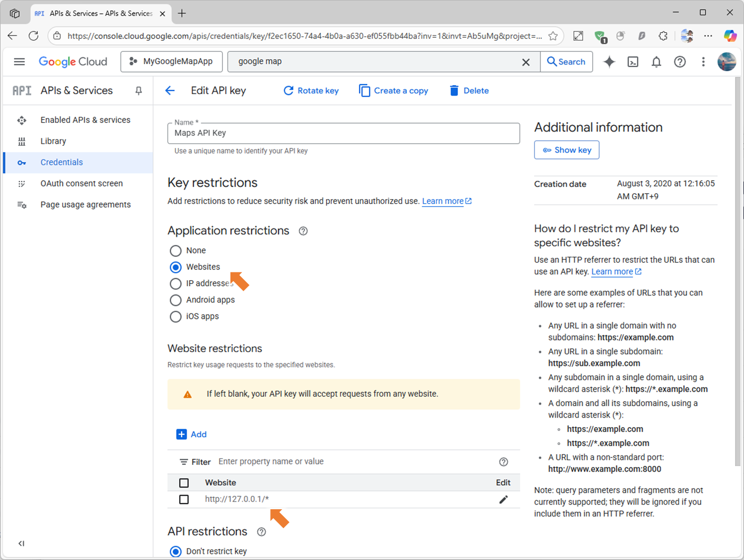The image size is (744, 560).
Task: Select the None radio button
Action: tap(176, 251)
